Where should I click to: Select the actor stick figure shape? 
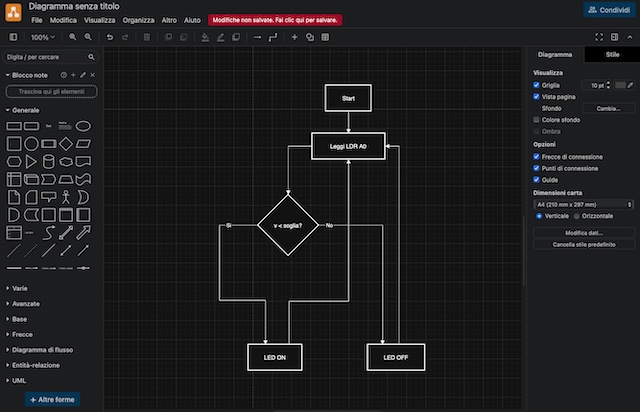[66, 197]
